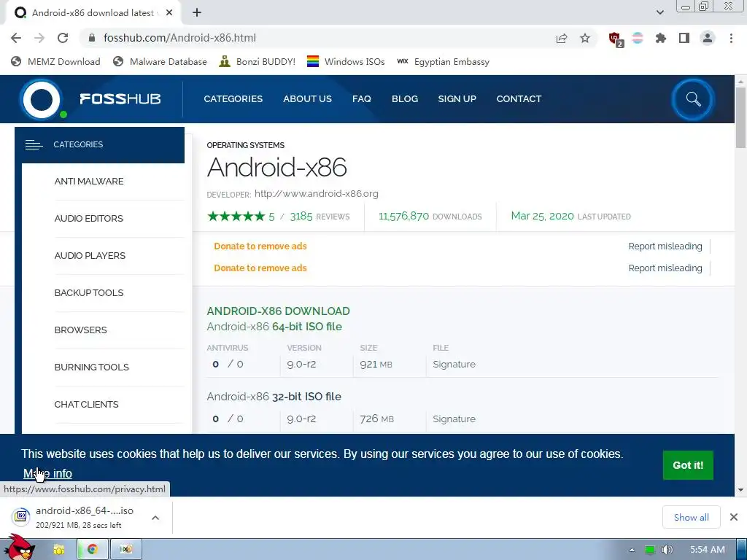The image size is (747, 560).
Task: Open Bonzi BUDDY! bookmark
Action: (x=258, y=62)
